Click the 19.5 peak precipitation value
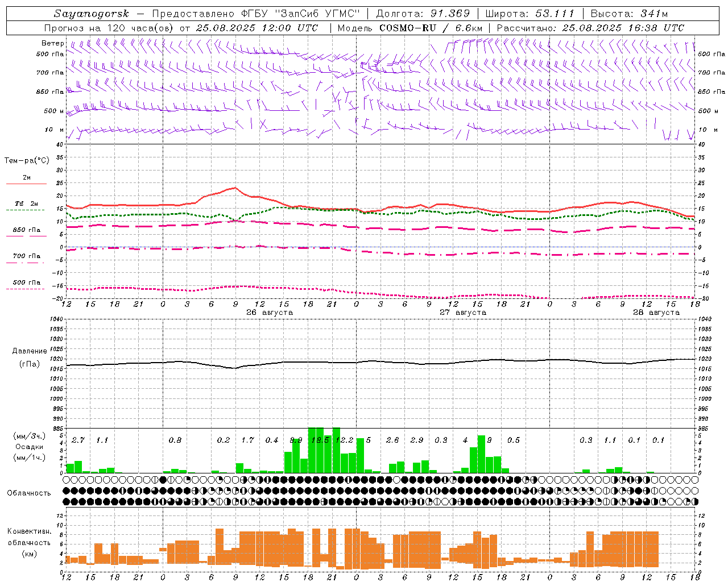Screen dimensions: 728x582 pyautogui.click(x=320, y=440)
